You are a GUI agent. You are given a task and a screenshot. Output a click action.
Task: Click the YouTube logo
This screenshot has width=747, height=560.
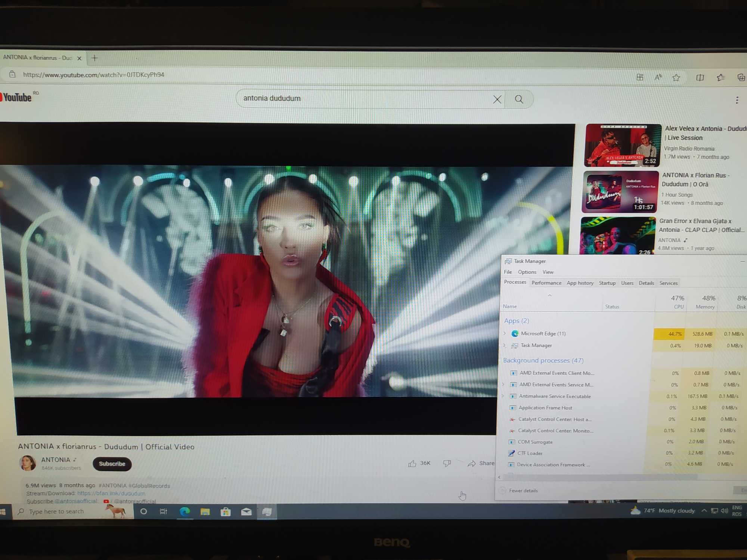tap(16, 97)
